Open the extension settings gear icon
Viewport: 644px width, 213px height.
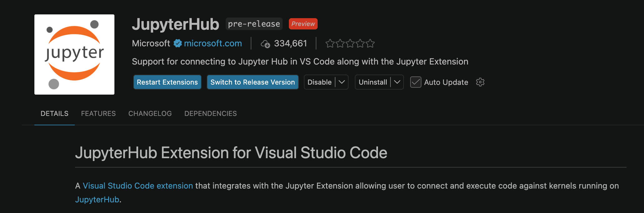click(480, 82)
